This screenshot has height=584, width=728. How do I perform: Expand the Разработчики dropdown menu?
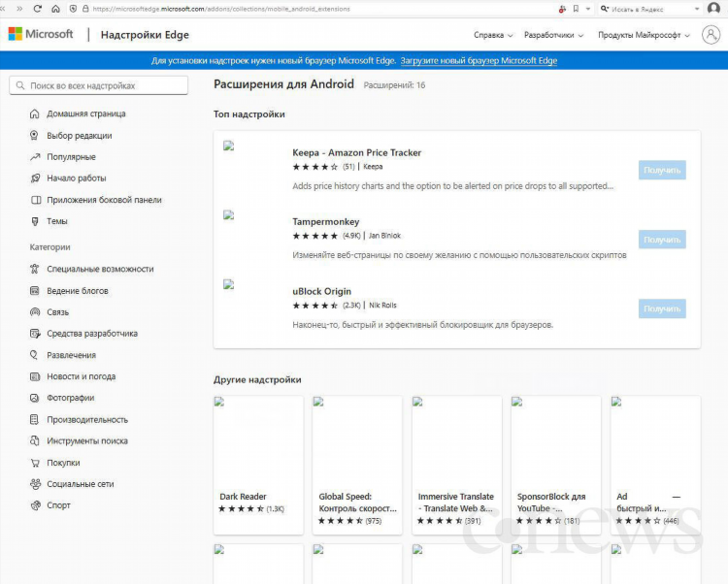[553, 35]
